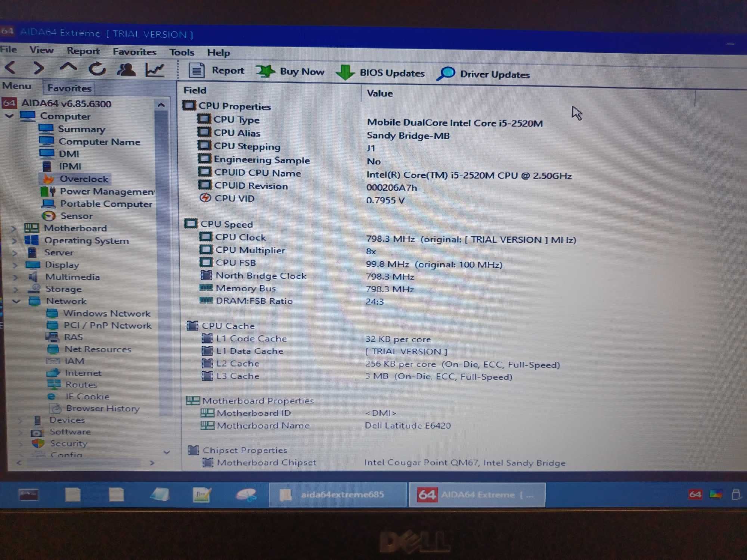Select Net Resources in the tree
This screenshot has height=560, width=747.
tap(98, 349)
